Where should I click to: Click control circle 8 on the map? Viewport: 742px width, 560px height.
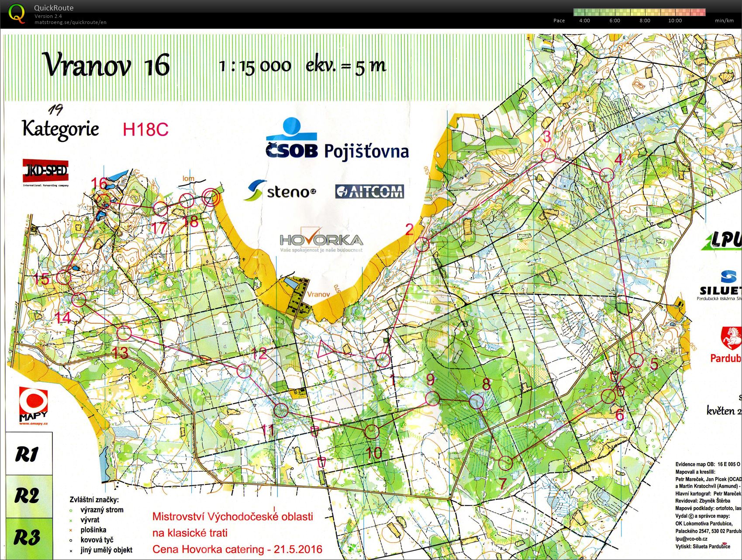point(476,401)
